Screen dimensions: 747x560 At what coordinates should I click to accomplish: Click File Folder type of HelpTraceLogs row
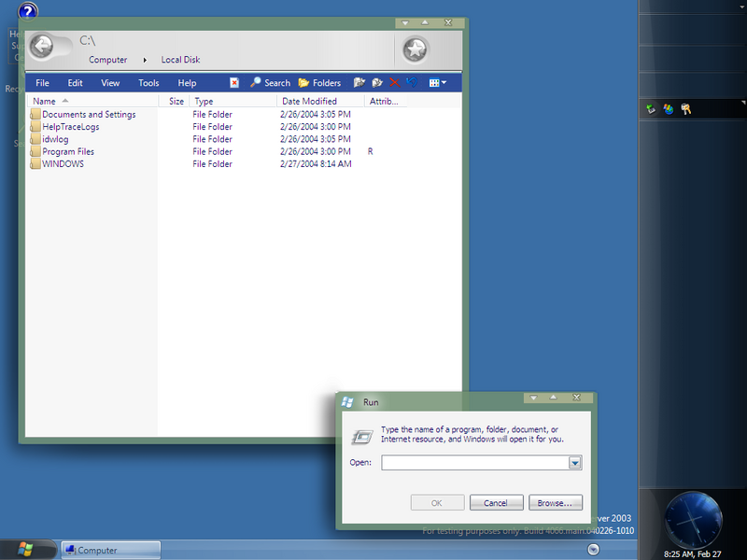(x=213, y=127)
